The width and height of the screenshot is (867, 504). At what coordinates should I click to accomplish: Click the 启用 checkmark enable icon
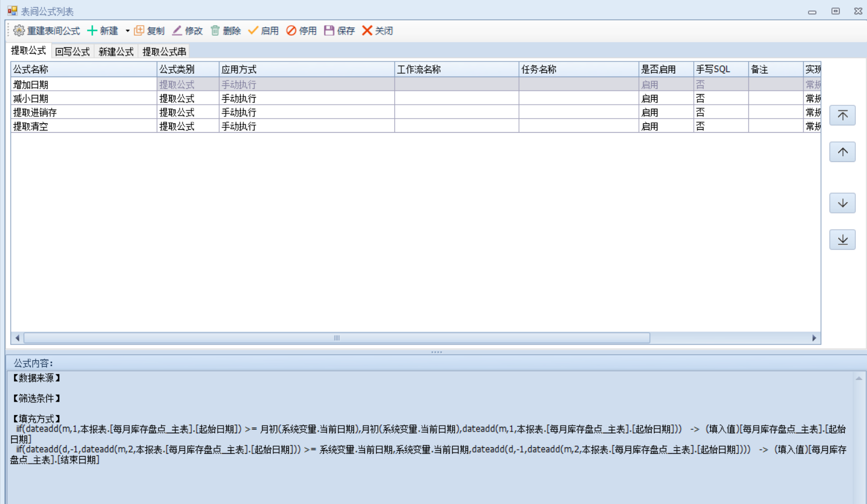point(253,30)
